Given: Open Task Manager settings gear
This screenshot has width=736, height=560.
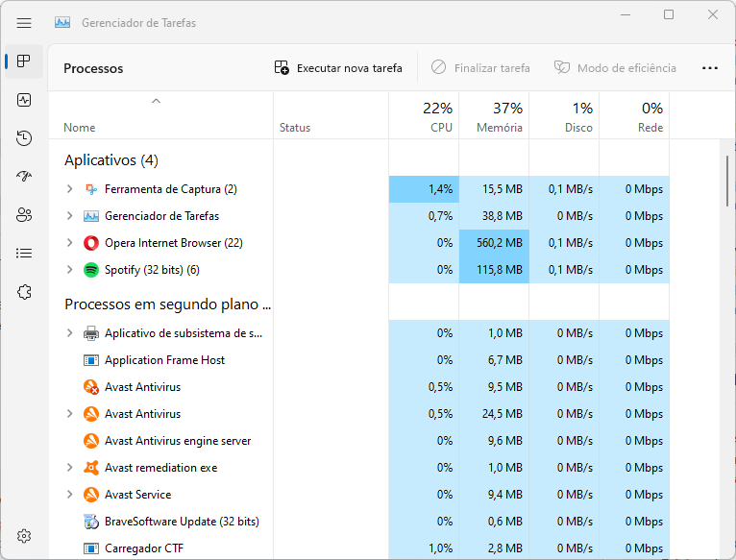Looking at the screenshot, I should [x=24, y=536].
